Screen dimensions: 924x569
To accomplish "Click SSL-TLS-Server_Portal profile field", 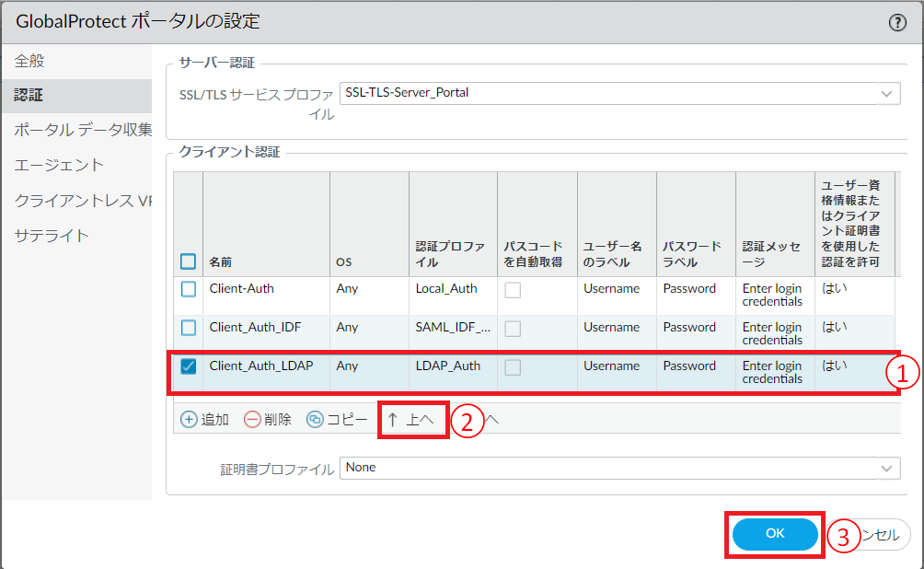I will [620, 94].
